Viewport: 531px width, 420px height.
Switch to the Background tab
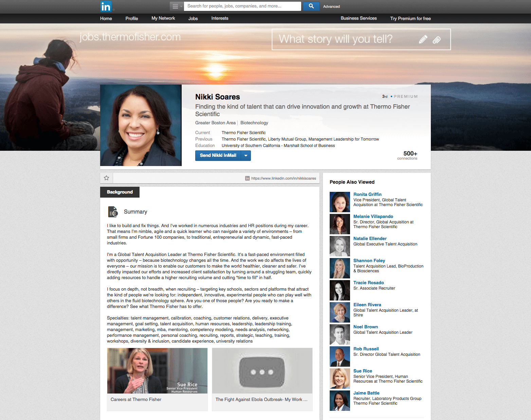click(120, 192)
